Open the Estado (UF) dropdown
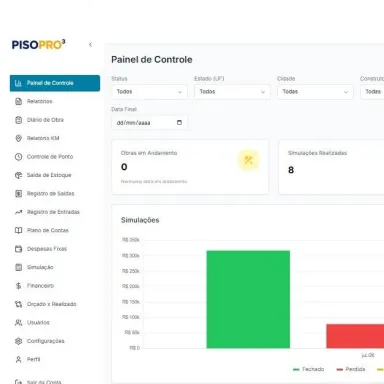Viewport: 384px width, 384px height. (232, 92)
